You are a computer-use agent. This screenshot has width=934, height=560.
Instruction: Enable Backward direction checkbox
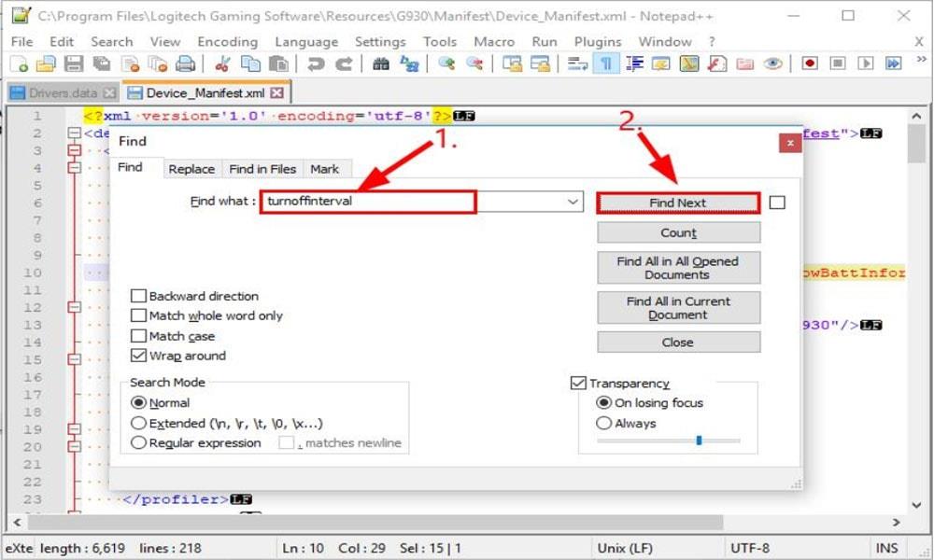pyautogui.click(x=139, y=296)
